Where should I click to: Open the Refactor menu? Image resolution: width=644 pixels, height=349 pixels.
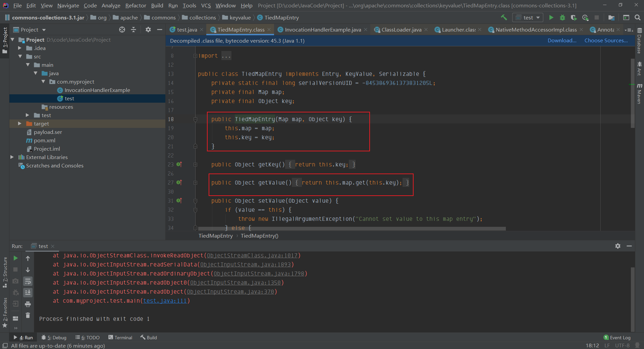coord(136,5)
